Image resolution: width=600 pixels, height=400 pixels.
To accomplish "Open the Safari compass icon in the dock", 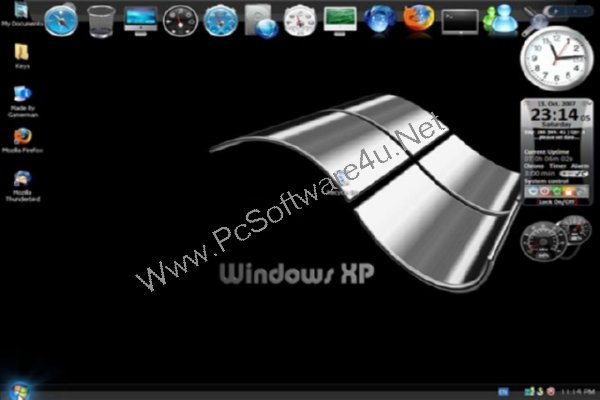I will tap(61, 21).
